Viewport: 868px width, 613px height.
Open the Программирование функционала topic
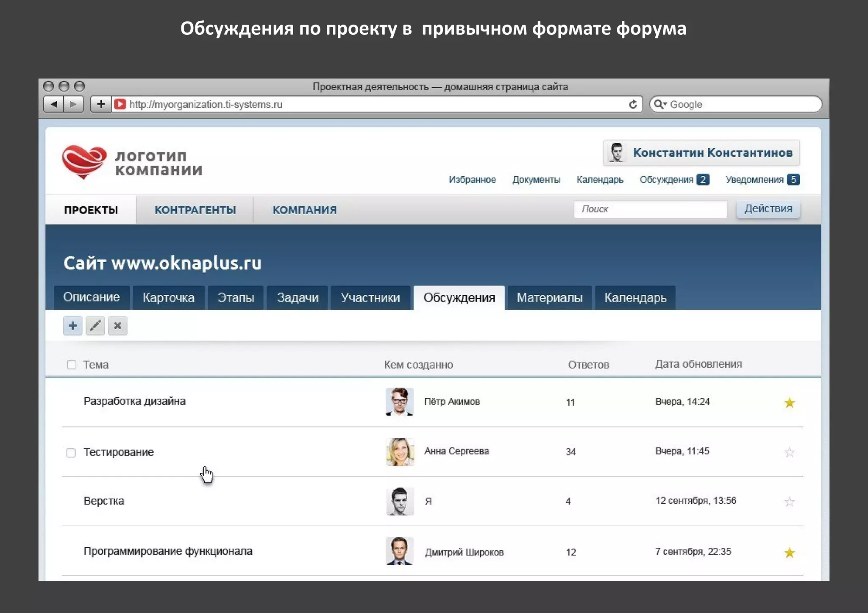(x=168, y=551)
